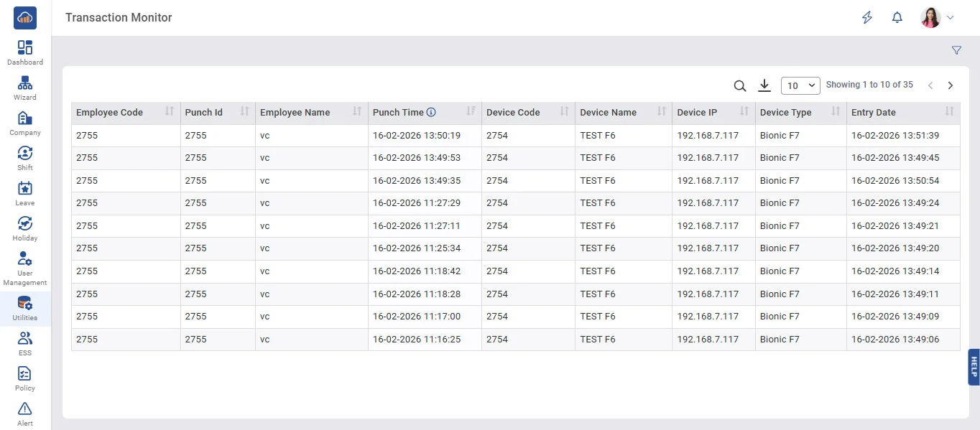Click the search magnifier icon above table

[x=740, y=86]
